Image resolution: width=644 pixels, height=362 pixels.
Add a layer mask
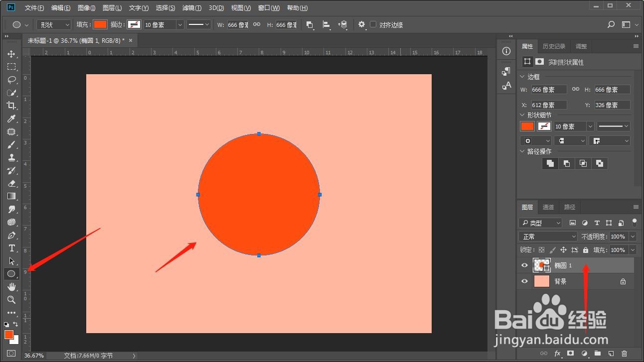pos(571,354)
